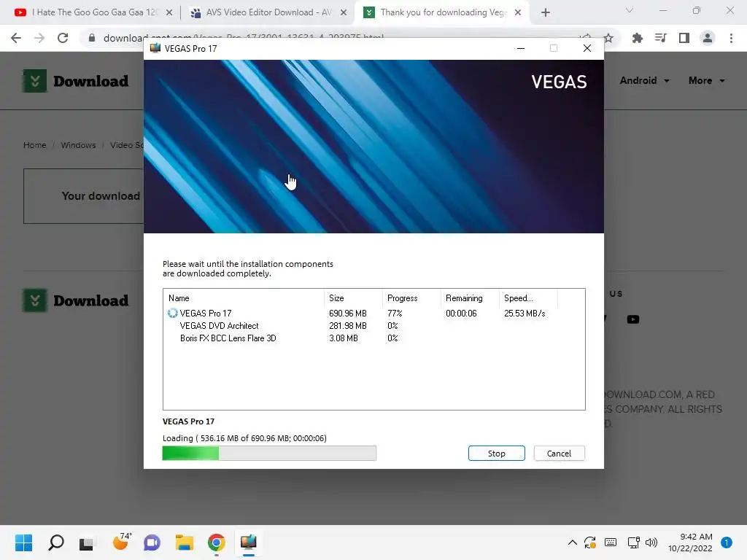Image resolution: width=747 pixels, height=560 pixels.
Task: Open the network tray icon
Action: click(x=633, y=542)
